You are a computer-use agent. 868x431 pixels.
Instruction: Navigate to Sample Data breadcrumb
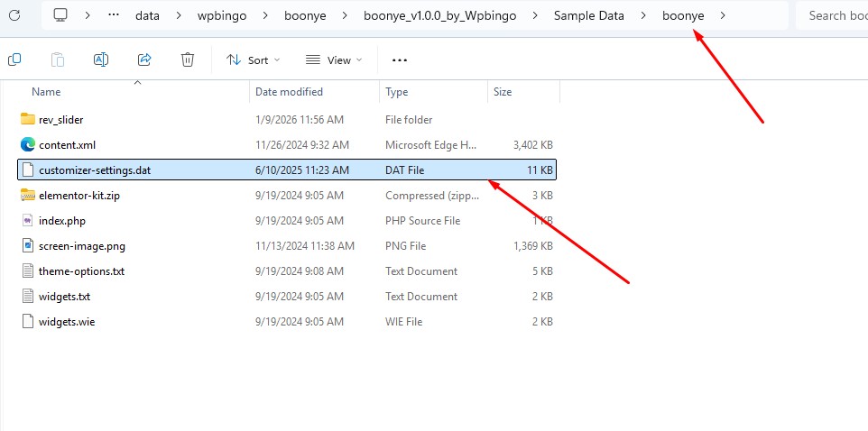point(590,15)
